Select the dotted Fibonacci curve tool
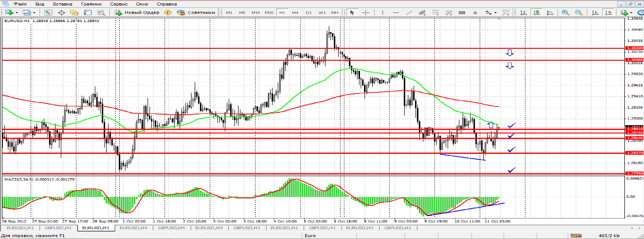Image resolution: width=644 pixels, height=239 pixels. pos(506,12)
